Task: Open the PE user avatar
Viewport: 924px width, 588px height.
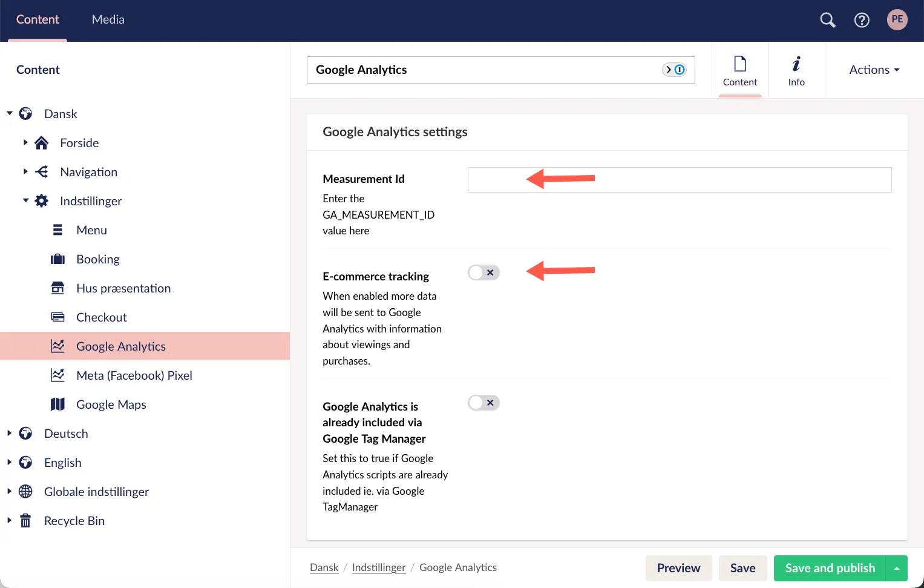Action: coord(897,19)
